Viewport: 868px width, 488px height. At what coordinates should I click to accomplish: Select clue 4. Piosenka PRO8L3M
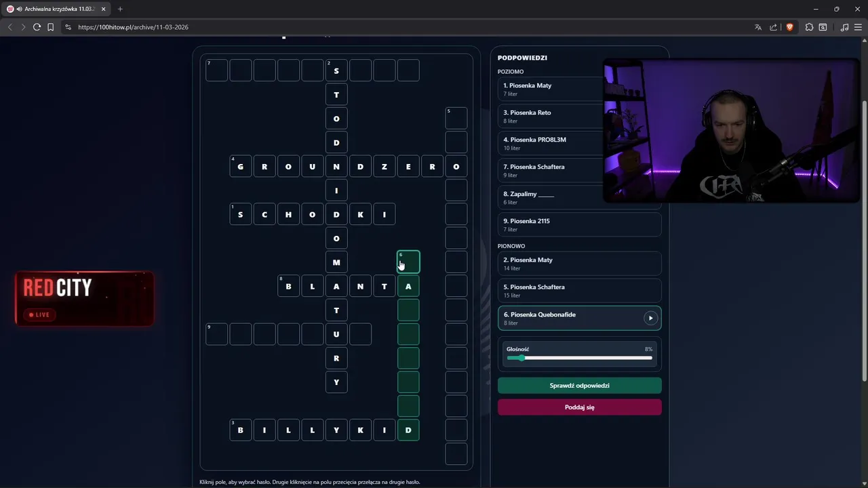click(x=551, y=143)
